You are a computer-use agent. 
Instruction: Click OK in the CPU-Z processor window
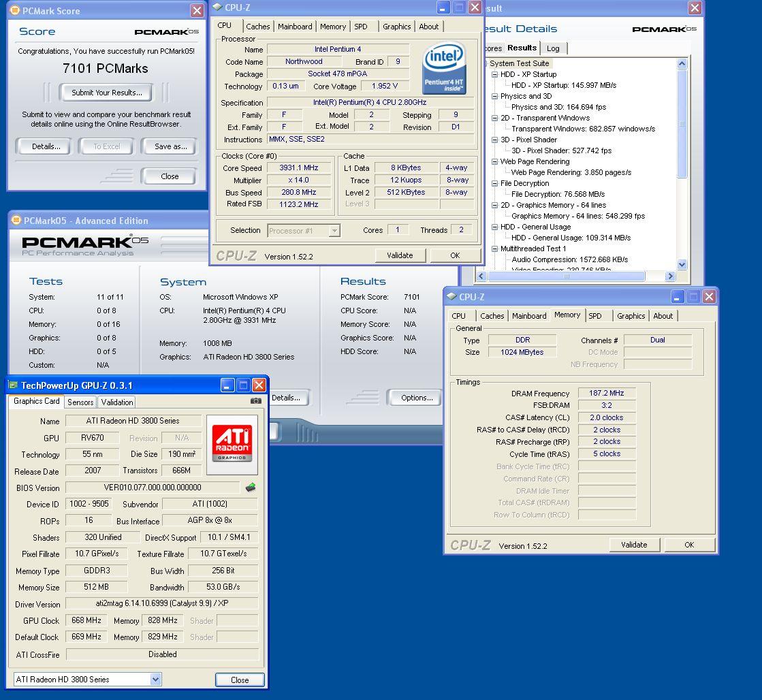point(455,255)
